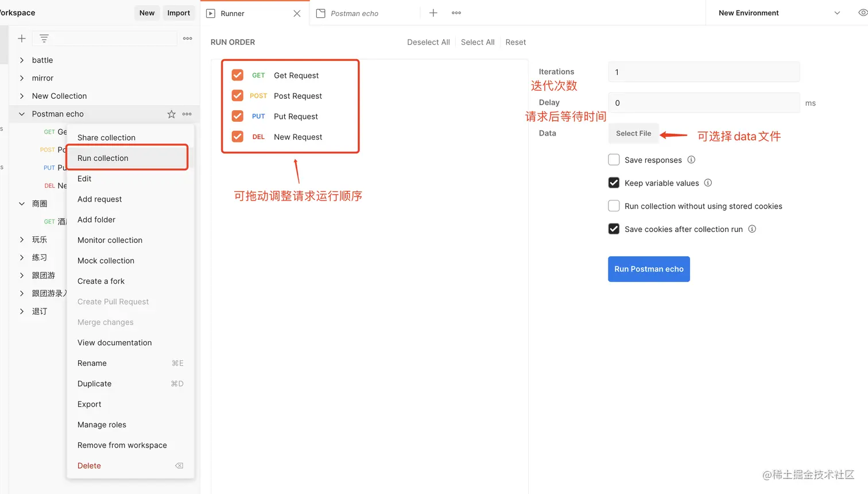Focus the Delay input field

[x=704, y=103]
